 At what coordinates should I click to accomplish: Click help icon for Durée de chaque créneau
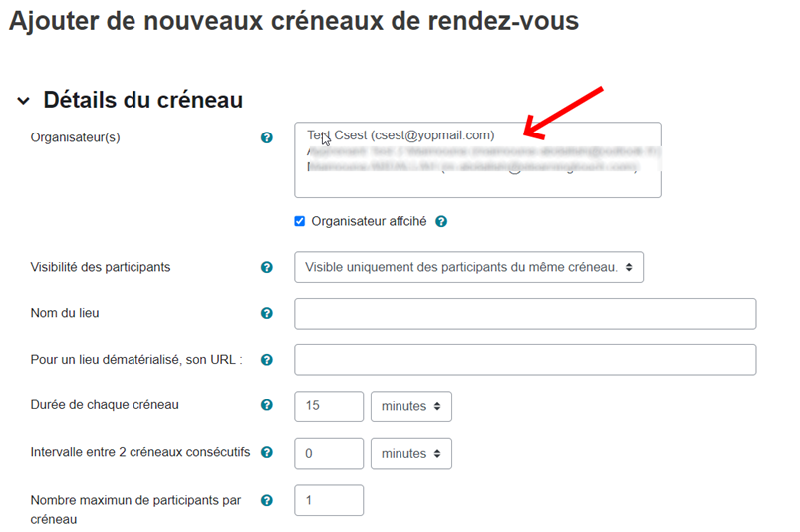coord(266,405)
